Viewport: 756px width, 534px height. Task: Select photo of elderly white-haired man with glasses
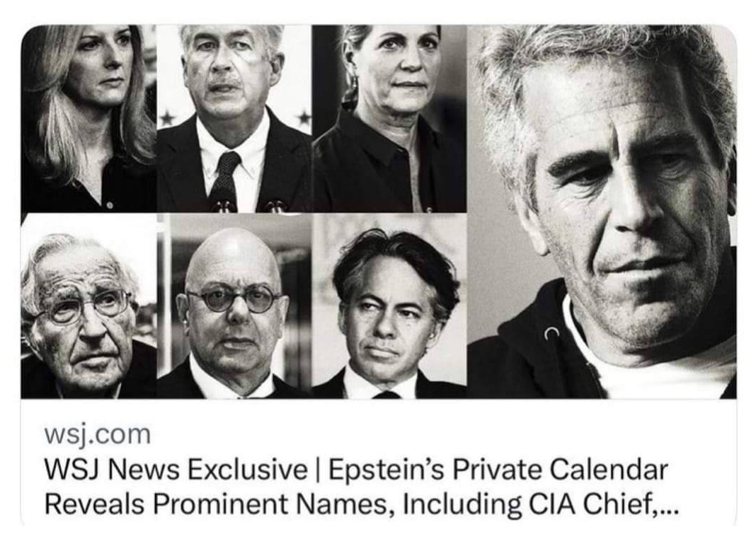(x=88, y=306)
